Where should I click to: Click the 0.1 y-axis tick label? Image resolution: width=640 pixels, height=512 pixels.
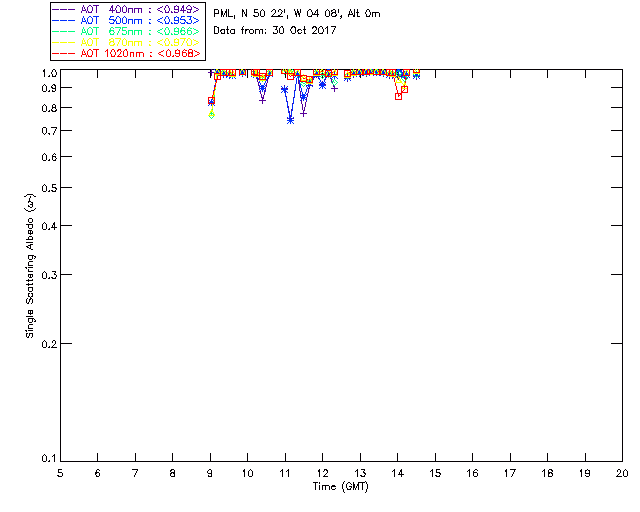[49, 459]
